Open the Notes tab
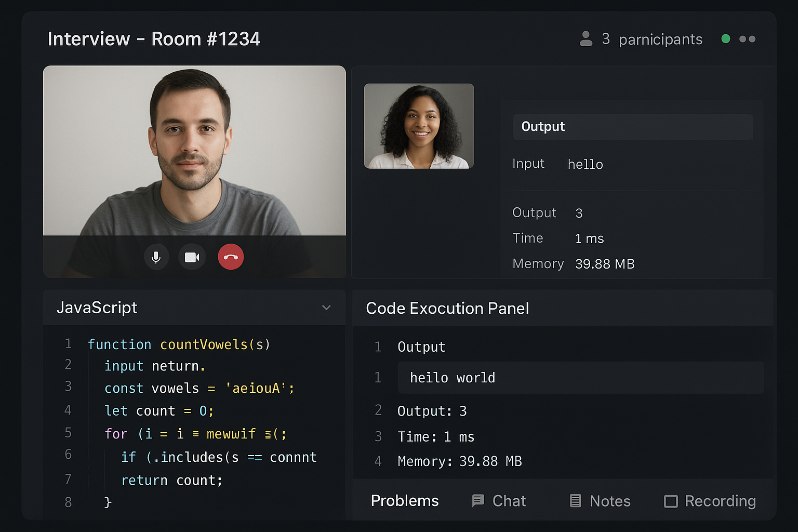Image resolution: width=798 pixels, height=532 pixels. (x=610, y=501)
